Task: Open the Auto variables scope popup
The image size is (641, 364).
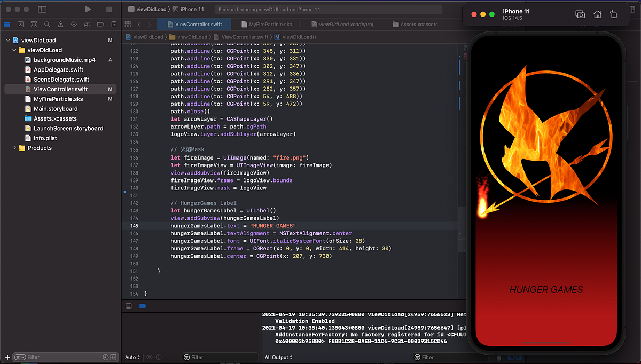Action: (133, 357)
